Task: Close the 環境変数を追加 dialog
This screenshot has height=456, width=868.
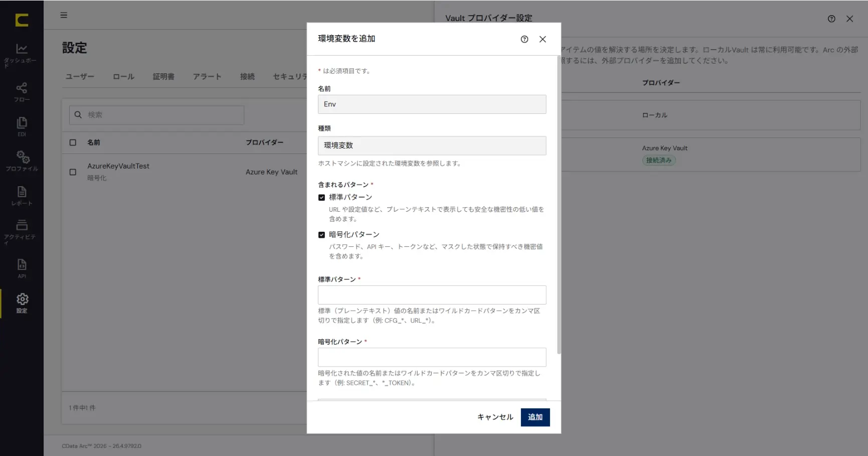Action: (x=543, y=39)
